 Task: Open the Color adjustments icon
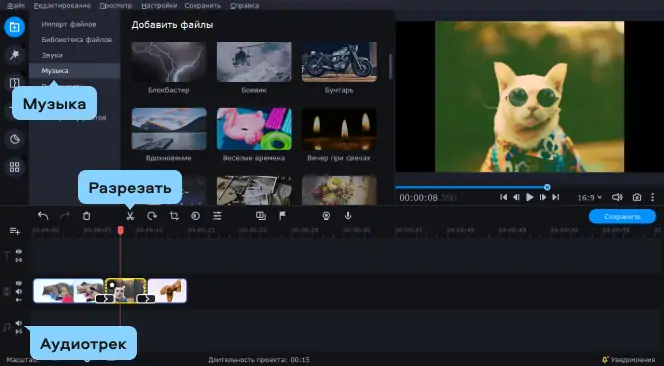[195, 216]
